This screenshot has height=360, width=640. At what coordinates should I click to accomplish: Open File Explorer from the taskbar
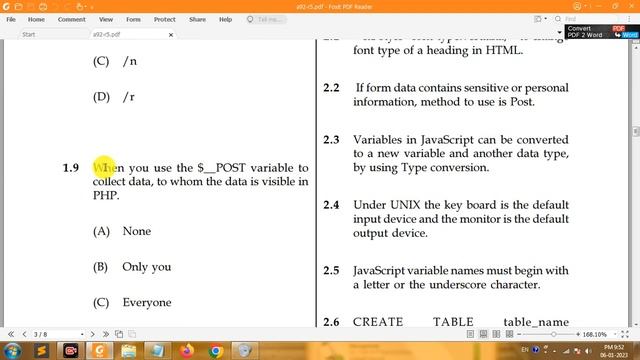(128, 351)
